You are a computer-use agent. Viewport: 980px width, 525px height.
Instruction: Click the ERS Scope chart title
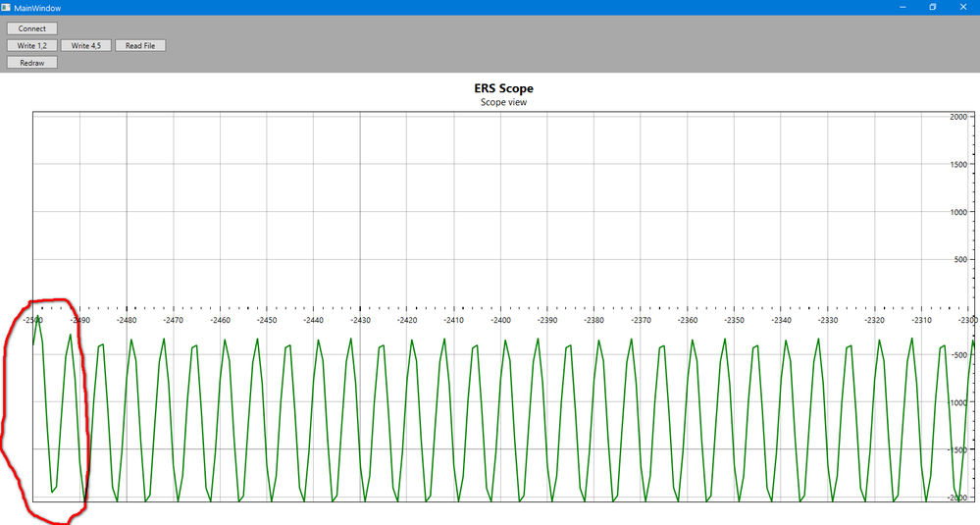[504, 88]
